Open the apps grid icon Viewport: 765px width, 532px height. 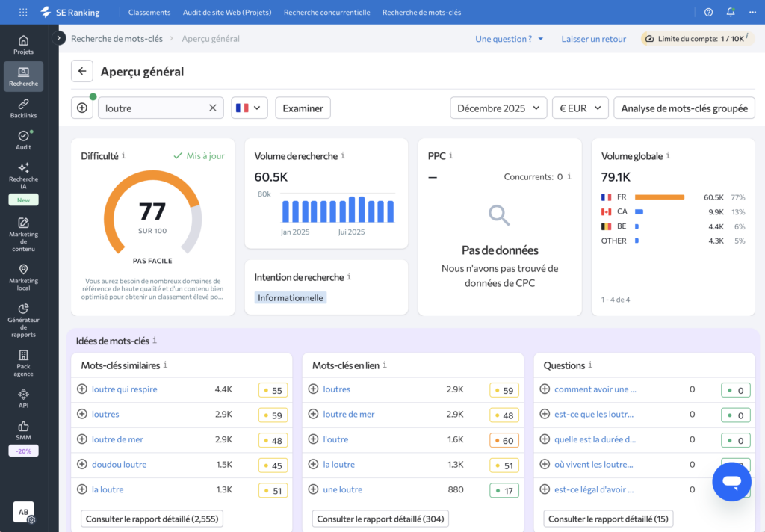point(23,12)
